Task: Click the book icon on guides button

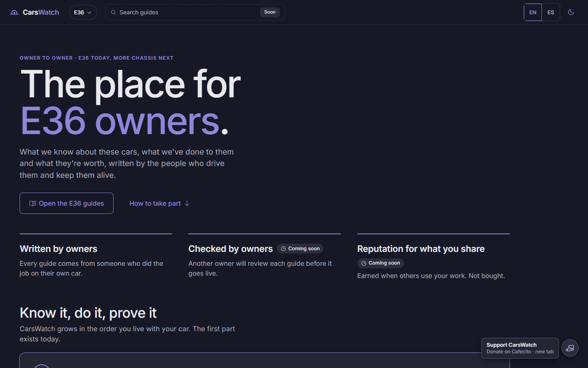Action: [33, 204]
